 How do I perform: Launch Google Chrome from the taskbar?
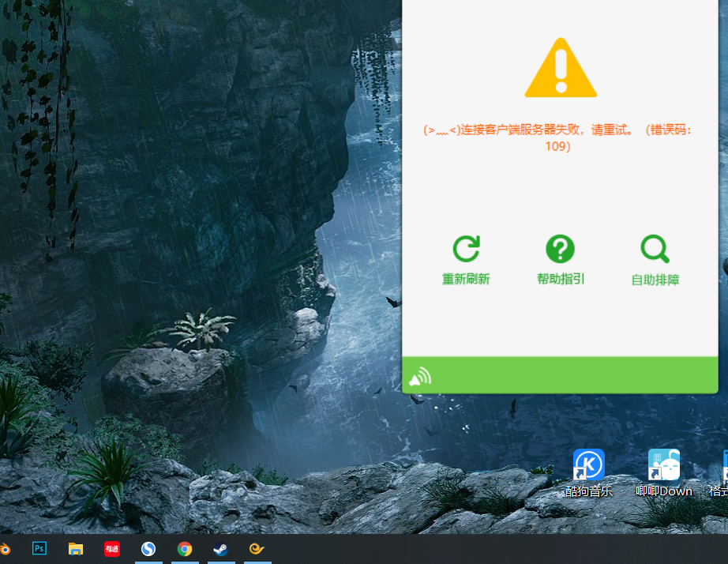184,548
